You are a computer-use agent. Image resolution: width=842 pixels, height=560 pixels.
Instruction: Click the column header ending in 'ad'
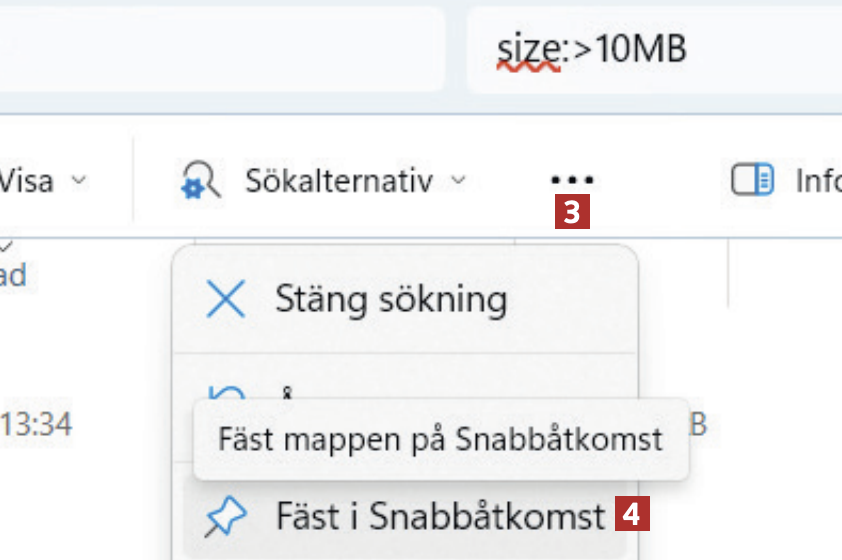12,274
